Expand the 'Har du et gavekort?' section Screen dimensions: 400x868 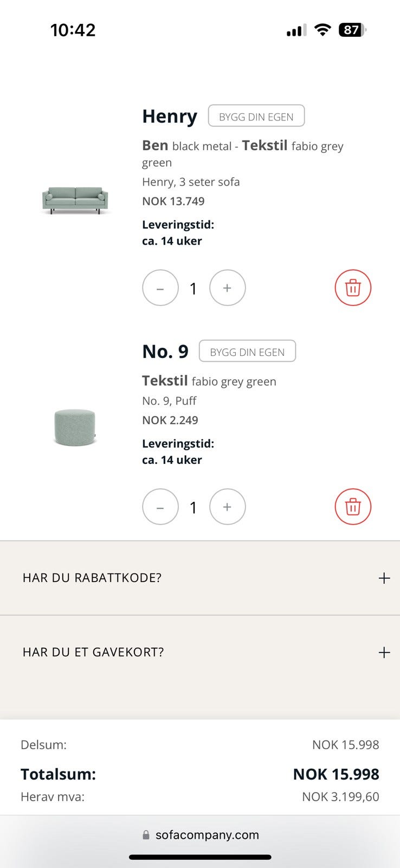pyautogui.click(x=93, y=652)
